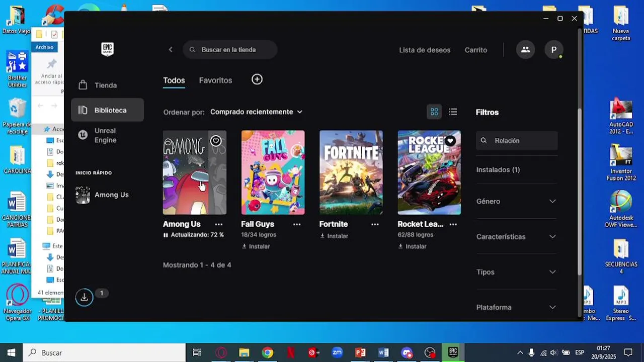Select the Favoritos tab
Image resolution: width=644 pixels, height=362 pixels.
(x=215, y=80)
